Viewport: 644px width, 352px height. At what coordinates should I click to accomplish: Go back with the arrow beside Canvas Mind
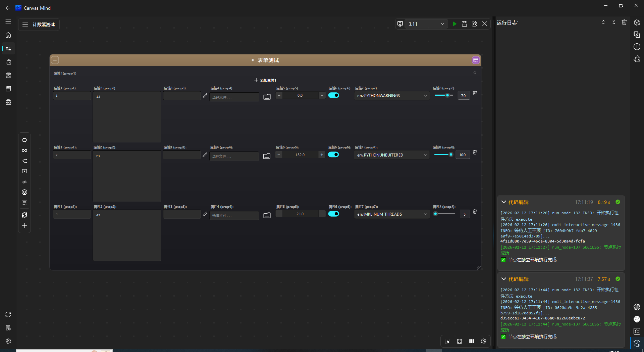[8, 8]
